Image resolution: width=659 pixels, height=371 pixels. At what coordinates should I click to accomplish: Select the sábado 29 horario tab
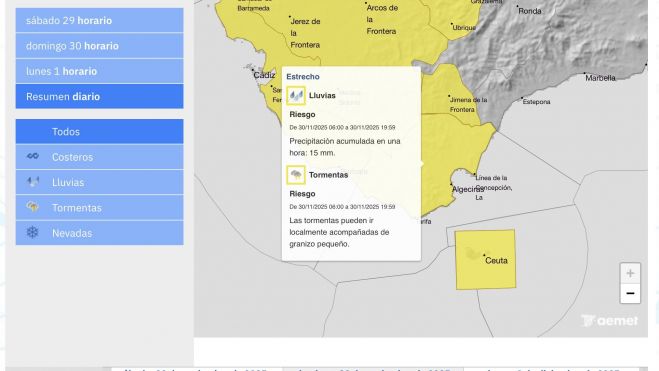(100, 21)
